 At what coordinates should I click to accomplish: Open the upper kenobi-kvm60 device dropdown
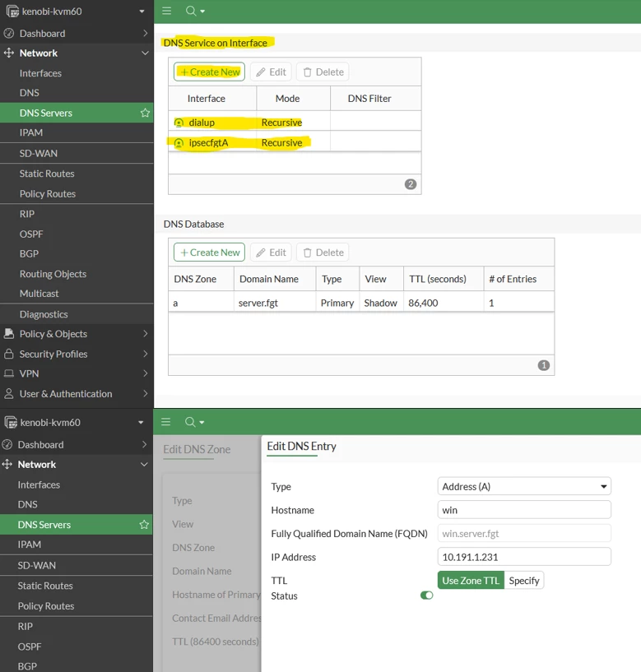click(142, 12)
